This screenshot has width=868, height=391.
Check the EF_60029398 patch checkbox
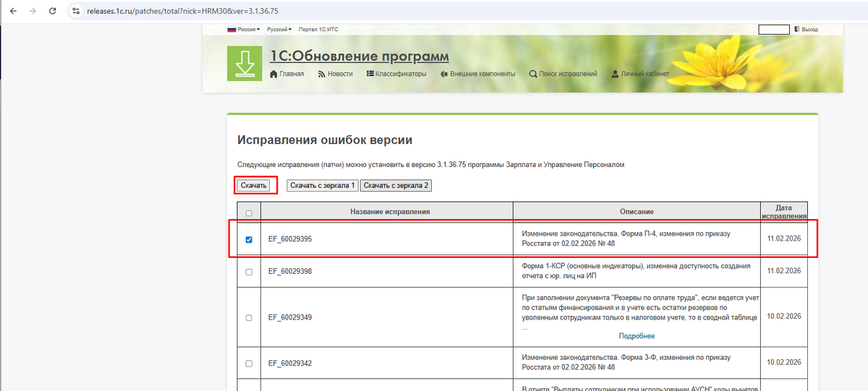pyautogui.click(x=249, y=272)
